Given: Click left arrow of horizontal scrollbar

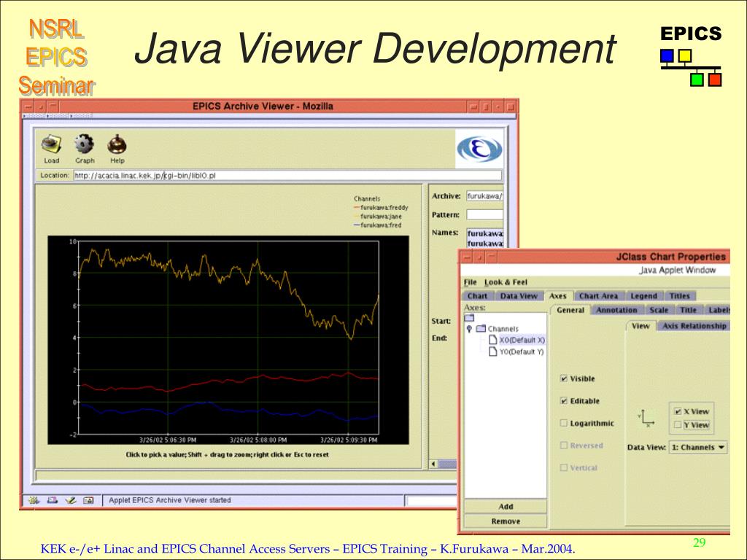Looking at the screenshot, I should click(433, 464).
